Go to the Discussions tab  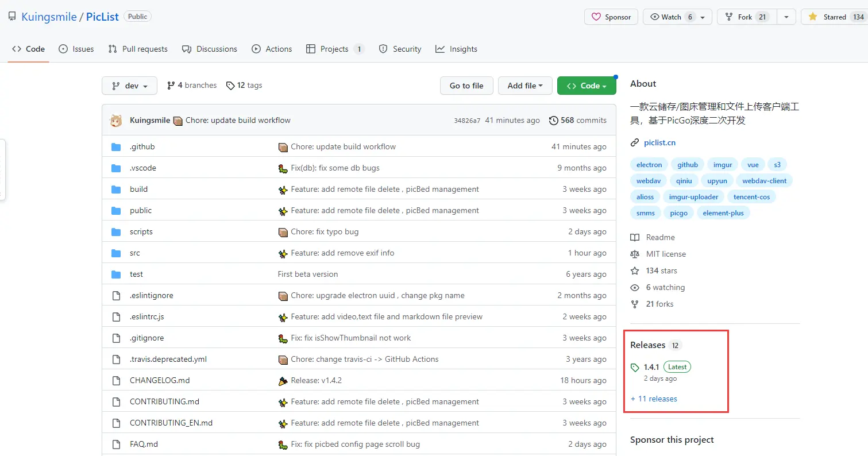pos(210,49)
